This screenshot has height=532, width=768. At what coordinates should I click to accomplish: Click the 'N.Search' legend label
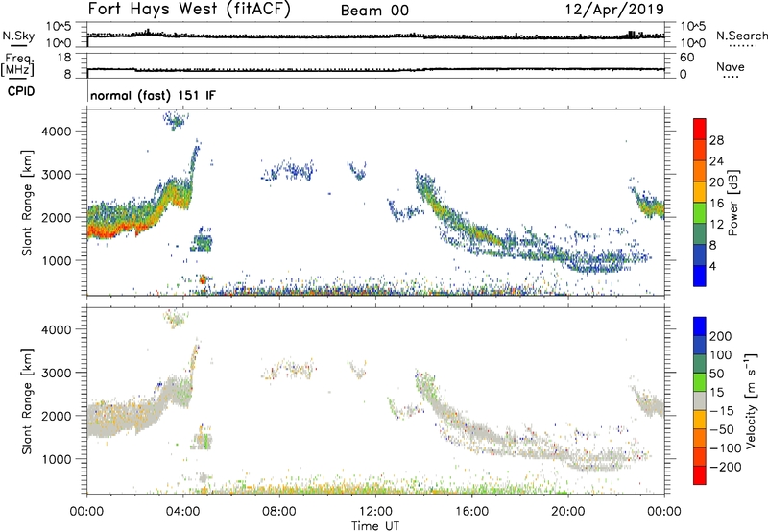741,36
